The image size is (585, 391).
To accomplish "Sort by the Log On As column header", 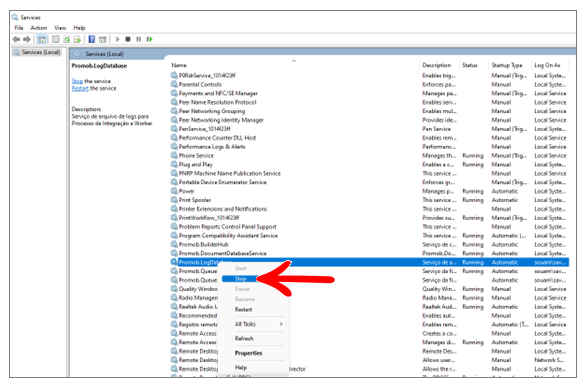I will [547, 65].
